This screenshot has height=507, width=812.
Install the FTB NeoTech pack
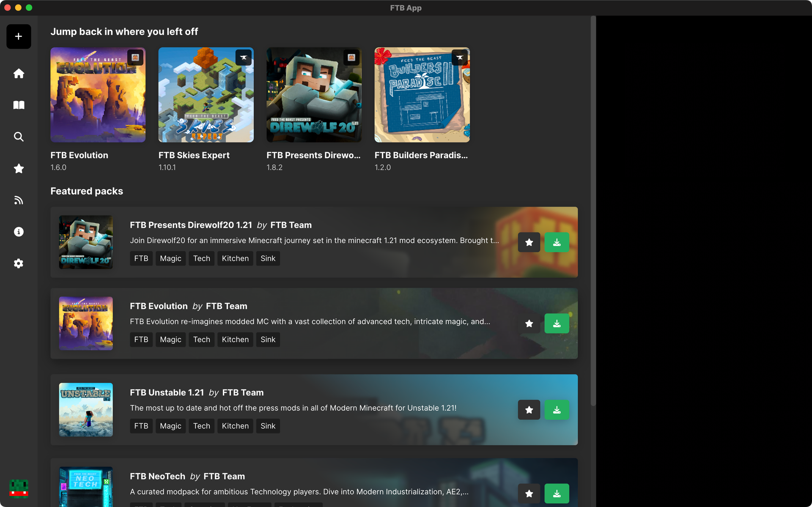tap(557, 493)
